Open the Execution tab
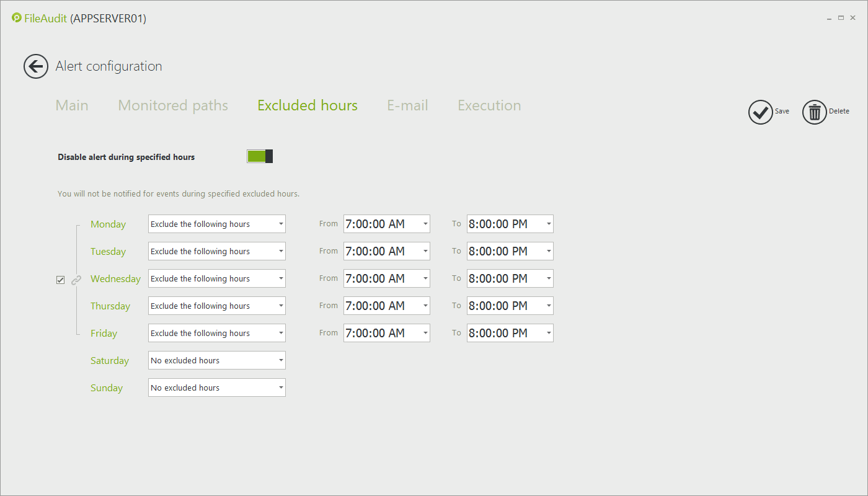 (x=489, y=105)
